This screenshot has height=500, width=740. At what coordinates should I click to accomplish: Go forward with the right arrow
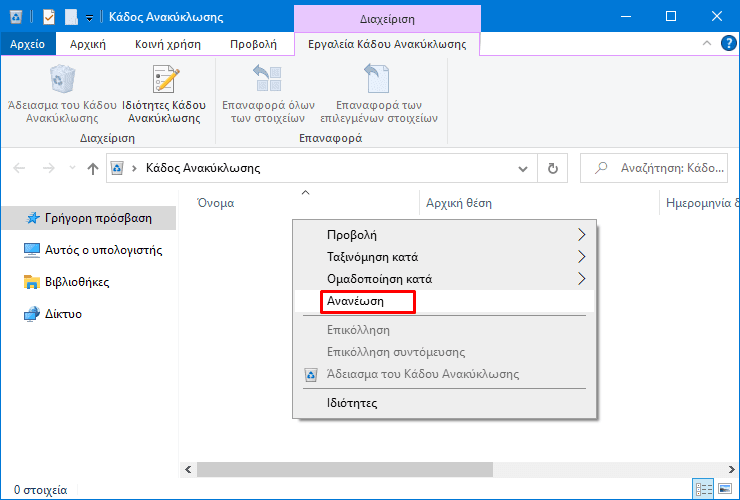click(49, 168)
